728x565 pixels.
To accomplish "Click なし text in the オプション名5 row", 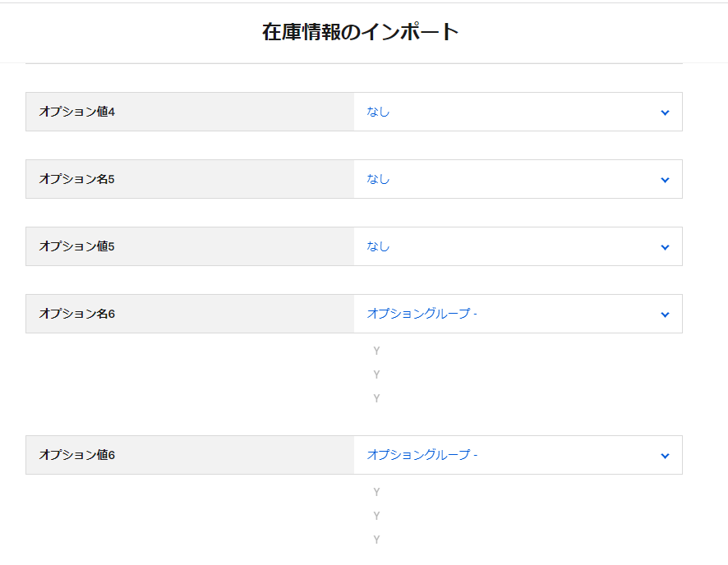I will coord(377,179).
